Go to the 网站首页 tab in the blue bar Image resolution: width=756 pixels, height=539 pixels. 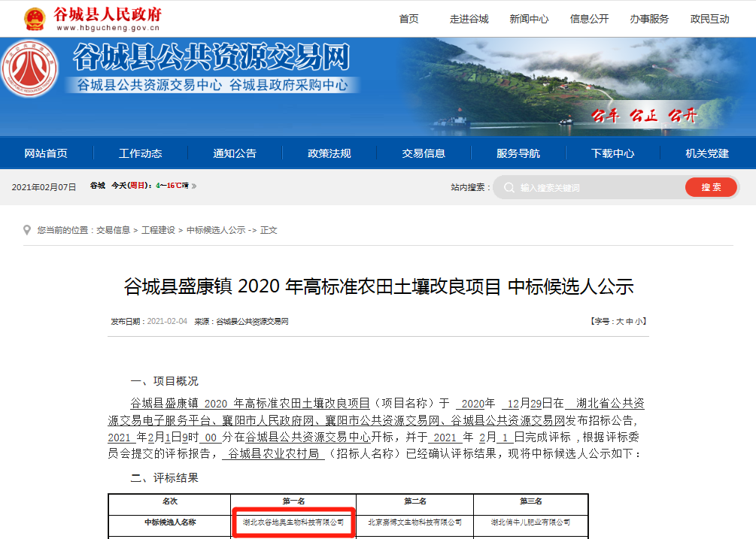[x=46, y=153]
